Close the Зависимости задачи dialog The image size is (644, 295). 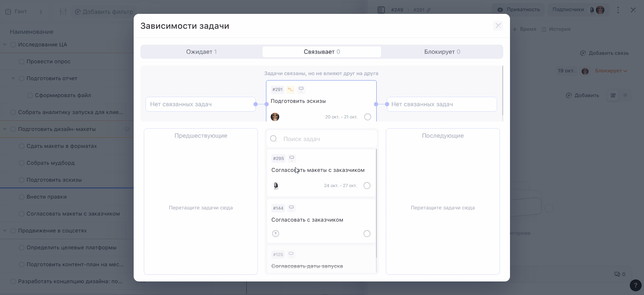tap(498, 26)
